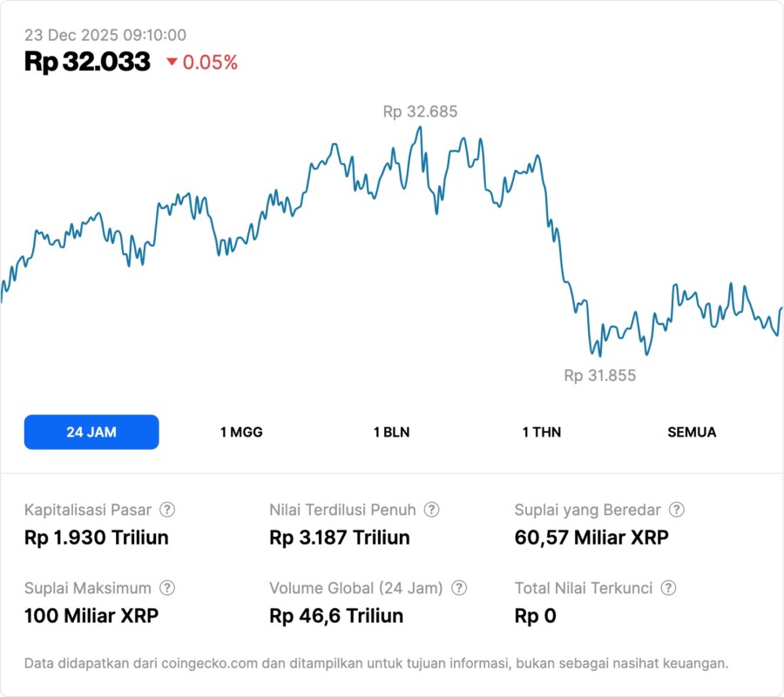Switch to the 1 MGG chart range

(241, 432)
